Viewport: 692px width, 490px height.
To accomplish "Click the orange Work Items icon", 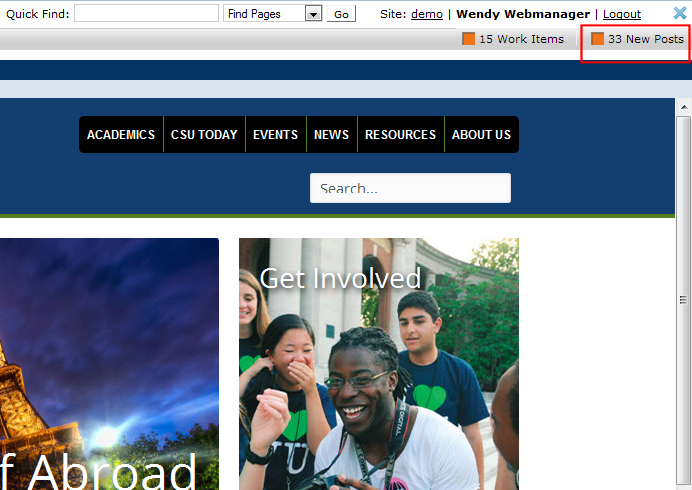I will click(468, 39).
